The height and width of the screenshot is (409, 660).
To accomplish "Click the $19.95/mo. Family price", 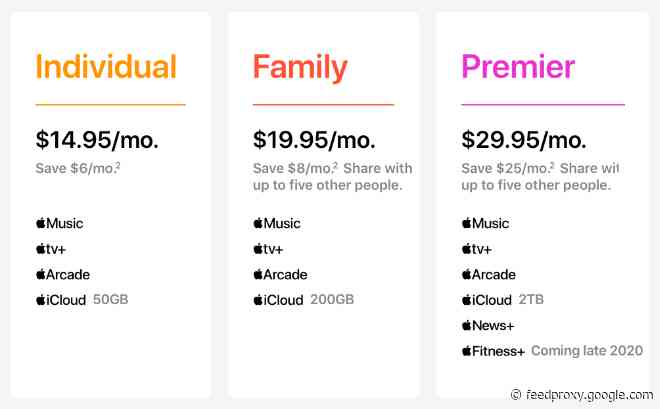I will tap(316, 138).
